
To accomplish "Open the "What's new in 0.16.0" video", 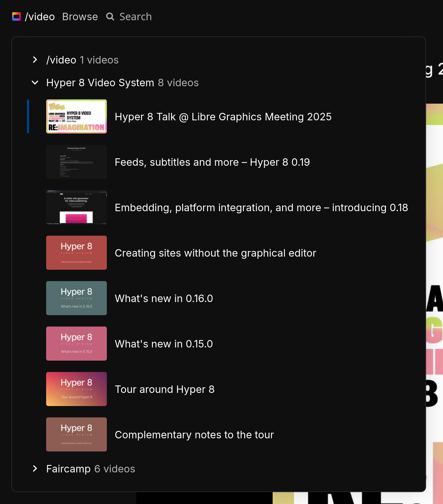I will point(164,298).
